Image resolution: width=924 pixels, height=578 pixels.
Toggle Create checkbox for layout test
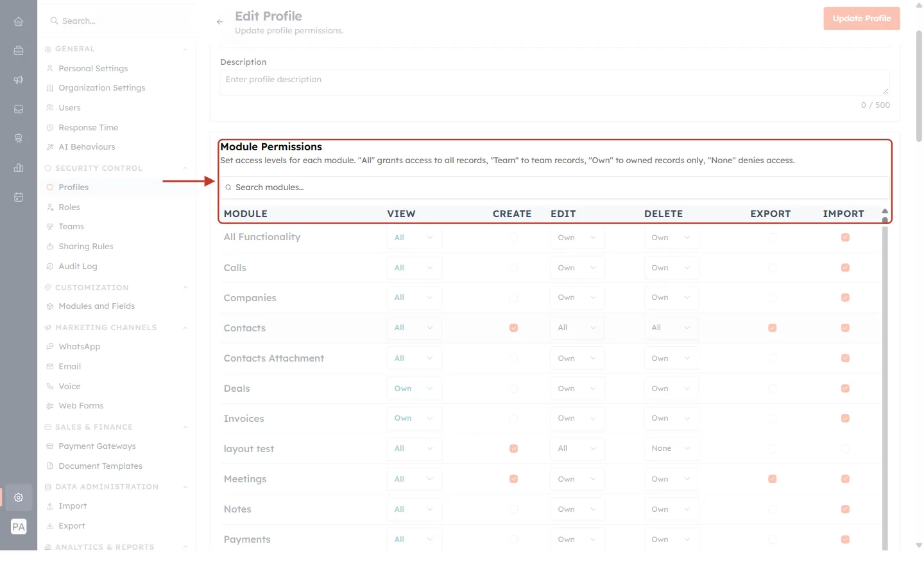pos(513,449)
